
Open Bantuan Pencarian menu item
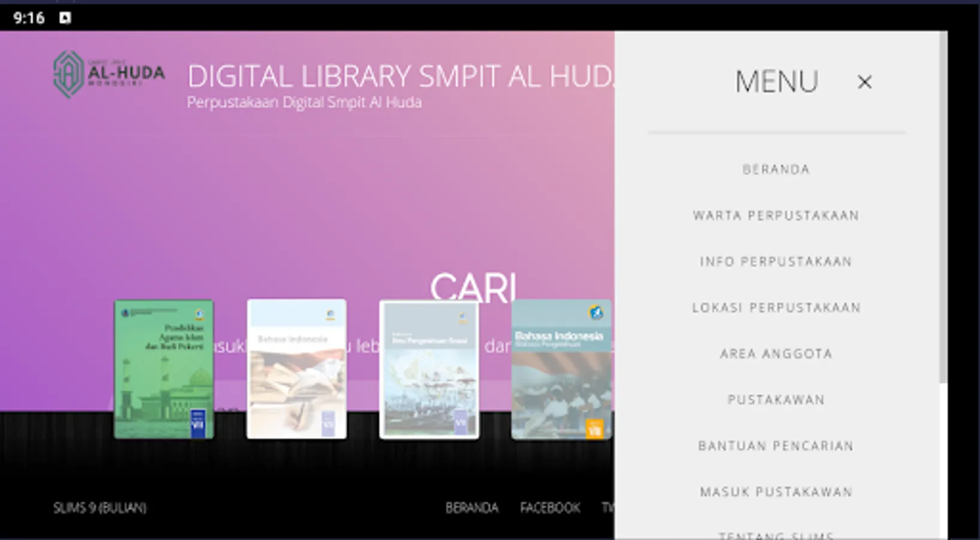[x=776, y=446]
